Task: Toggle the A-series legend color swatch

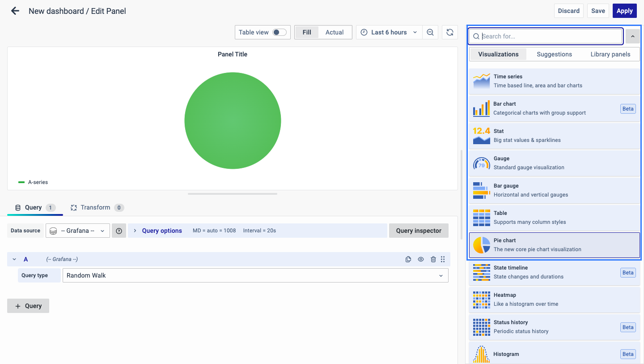Action: [x=21, y=182]
